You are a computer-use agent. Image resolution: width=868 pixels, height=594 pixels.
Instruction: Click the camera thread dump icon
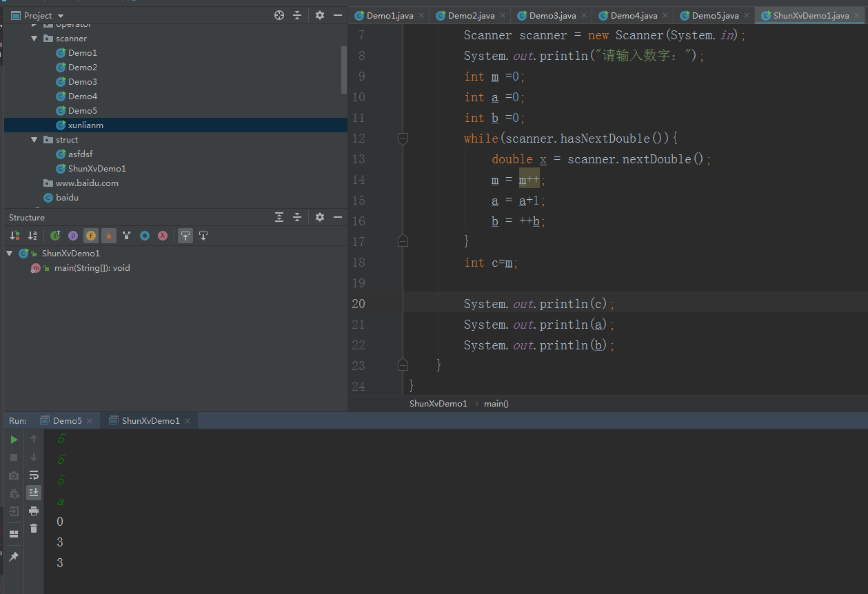pos(14,475)
